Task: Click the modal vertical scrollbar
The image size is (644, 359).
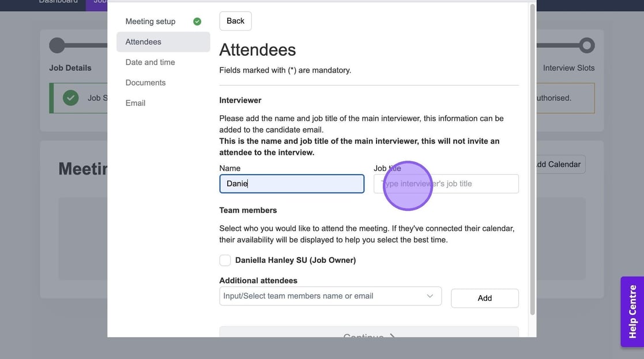Action: [532, 161]
